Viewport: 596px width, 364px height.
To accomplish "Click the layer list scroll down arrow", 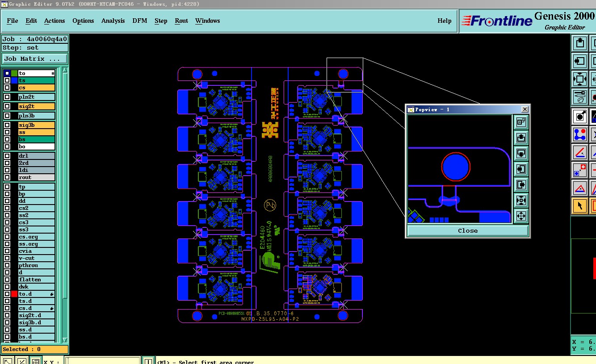I will pos(65,340).
